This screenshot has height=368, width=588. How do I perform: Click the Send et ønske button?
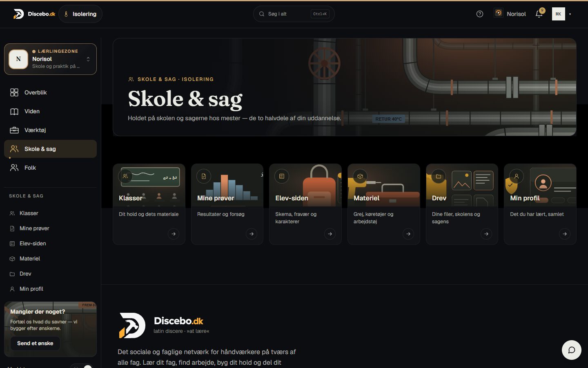coord(35,343)
